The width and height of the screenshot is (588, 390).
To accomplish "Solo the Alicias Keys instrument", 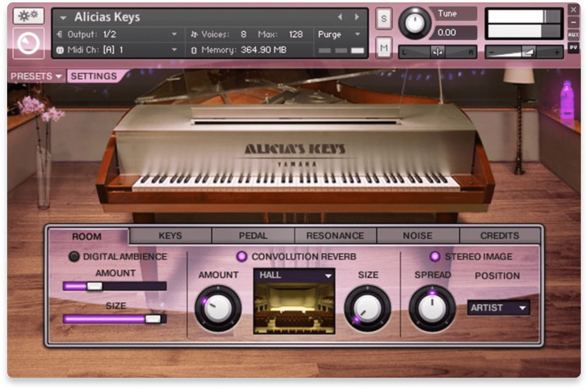I will click(x=383, y=18).
